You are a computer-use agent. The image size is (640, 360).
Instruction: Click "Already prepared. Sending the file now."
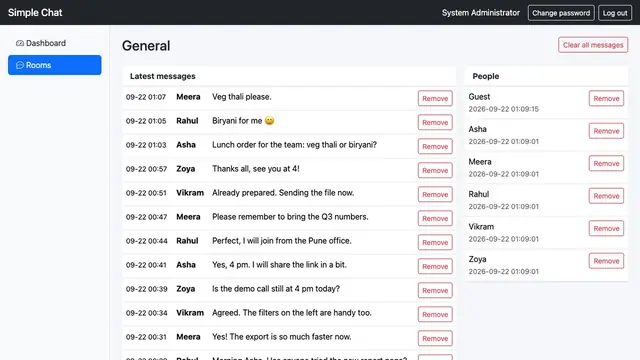pyautogui.click(x=283, y=193)
